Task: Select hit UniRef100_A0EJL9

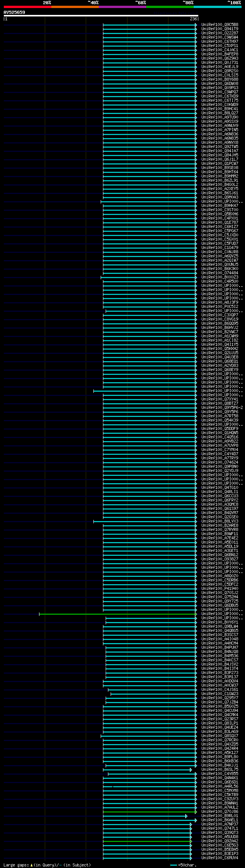Action: [220, 67]
